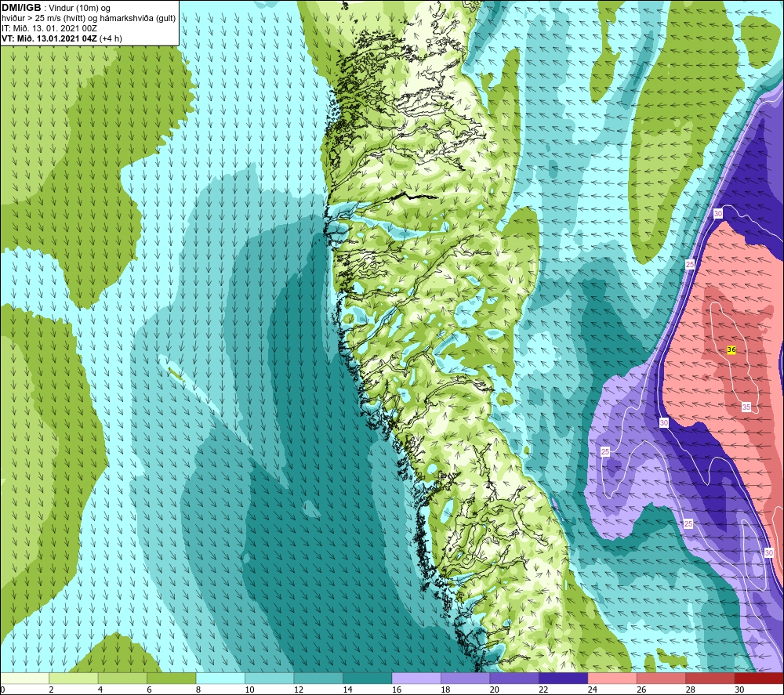Screen dimensions: 784x695
Task: Click legend scale value 24
Action: tap(593, 690)
